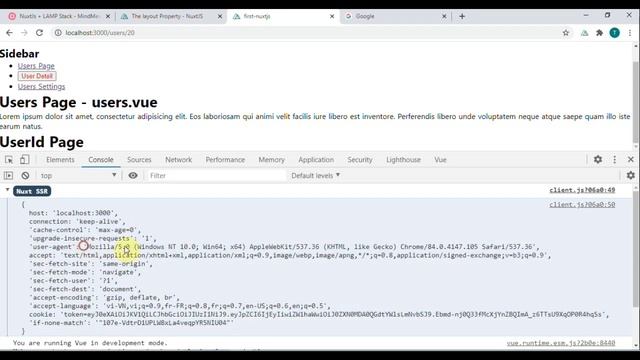Open the Users Settings sidebar link
This screenshot has width=640, height=360.
41,87
